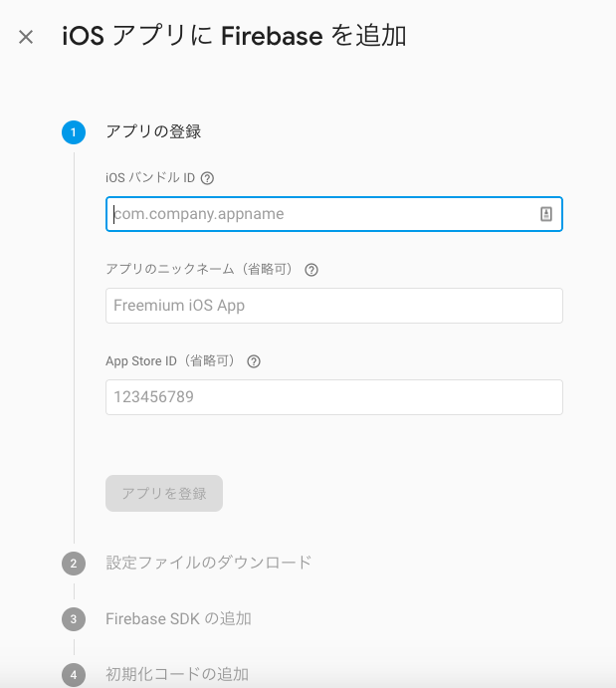Focus the 123456789 App Store ID field
The image size is (616, 688).
[x=334, y=397]
